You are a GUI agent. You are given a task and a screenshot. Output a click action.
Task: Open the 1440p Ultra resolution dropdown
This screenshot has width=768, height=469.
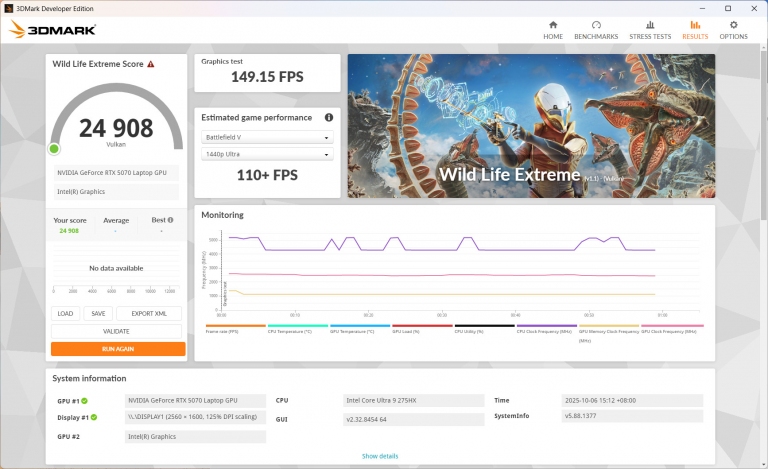pos(267,155)
